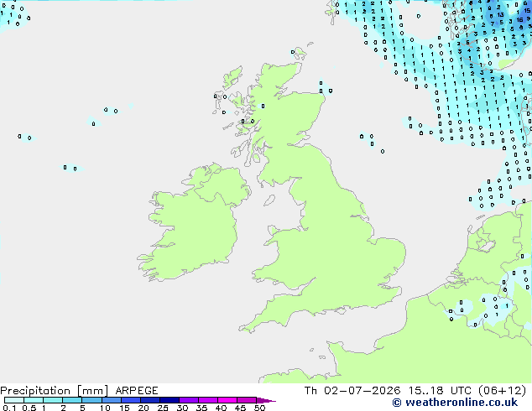Click the above-50 arrow tip of legend
The width and height of the screenshot is (532, 411).
click(266, 400)
